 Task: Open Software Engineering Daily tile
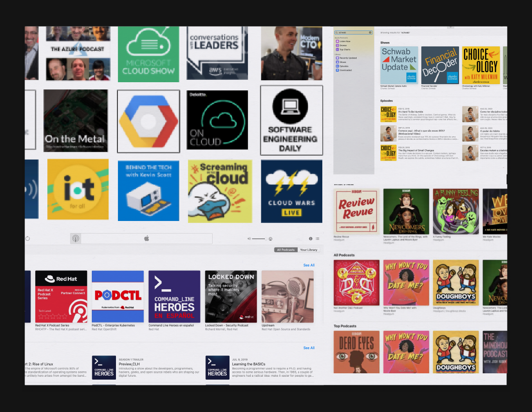[291, 120]
